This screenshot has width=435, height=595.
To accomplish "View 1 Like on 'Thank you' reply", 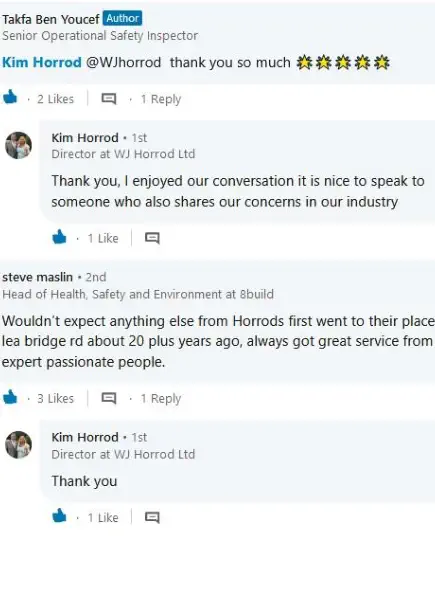I will (x=103, y=518).
